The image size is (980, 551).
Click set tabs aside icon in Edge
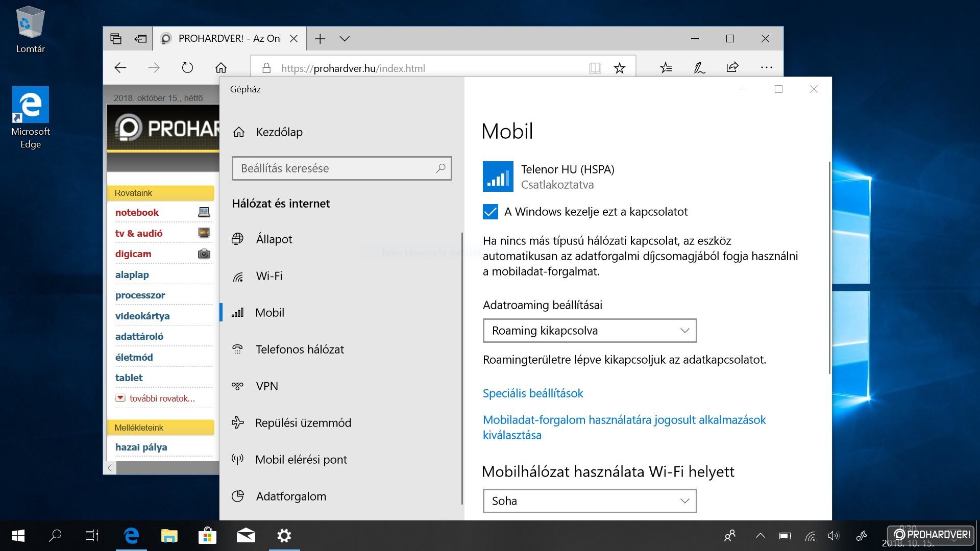140,39
